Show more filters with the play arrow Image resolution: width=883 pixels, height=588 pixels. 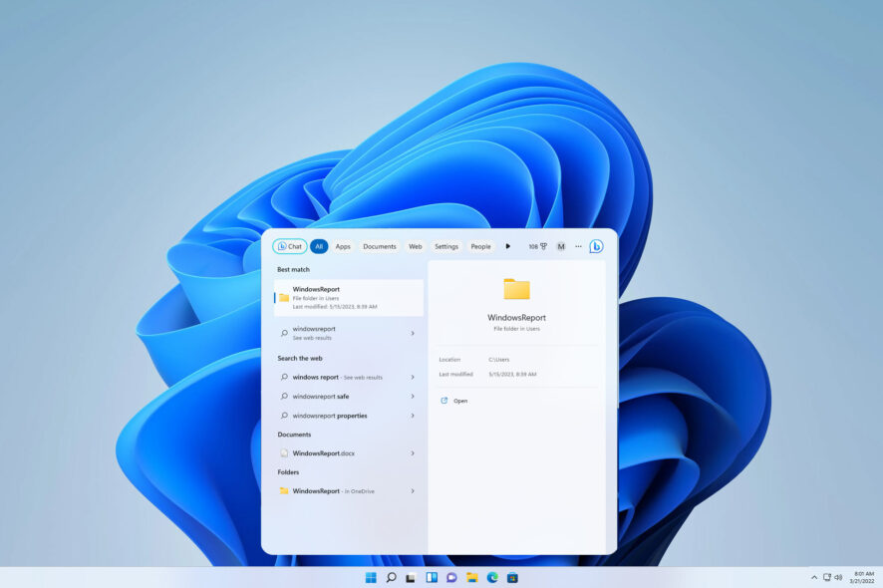coord(507,246)
